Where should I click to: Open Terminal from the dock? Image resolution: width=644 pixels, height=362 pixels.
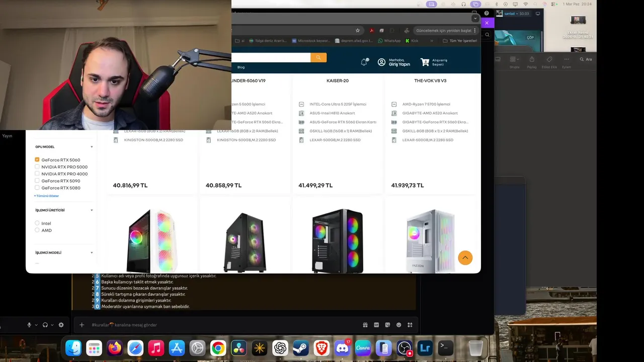[x=446, y=348]
